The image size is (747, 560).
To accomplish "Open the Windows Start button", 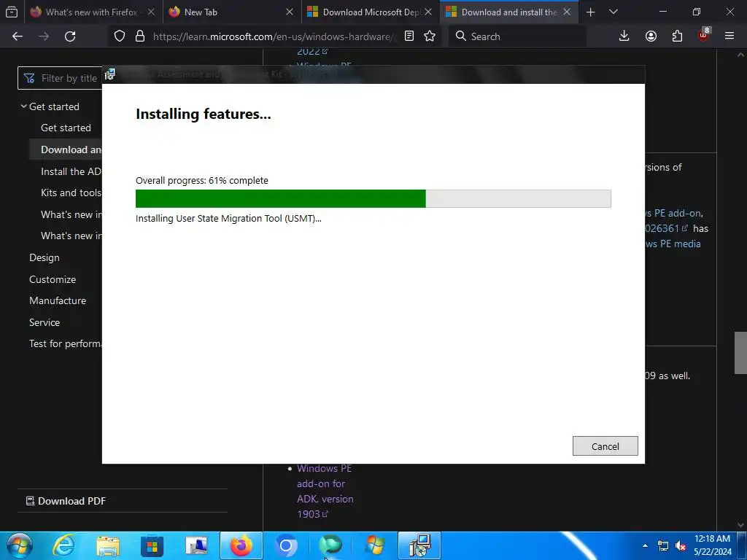I will tap(19, 545).
